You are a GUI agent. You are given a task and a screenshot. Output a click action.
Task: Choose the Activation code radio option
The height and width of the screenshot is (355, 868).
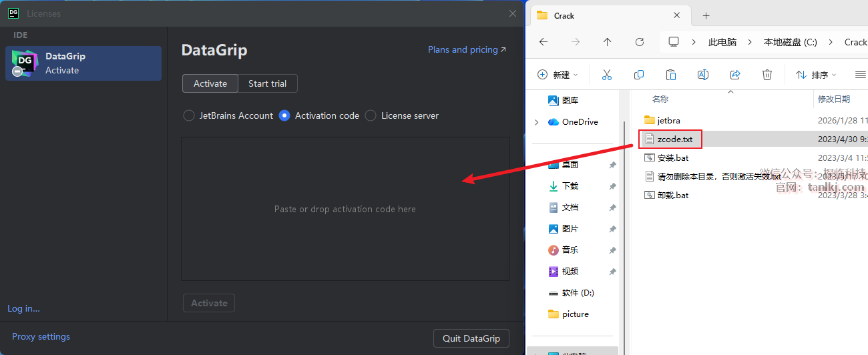(x=284, y=115)
